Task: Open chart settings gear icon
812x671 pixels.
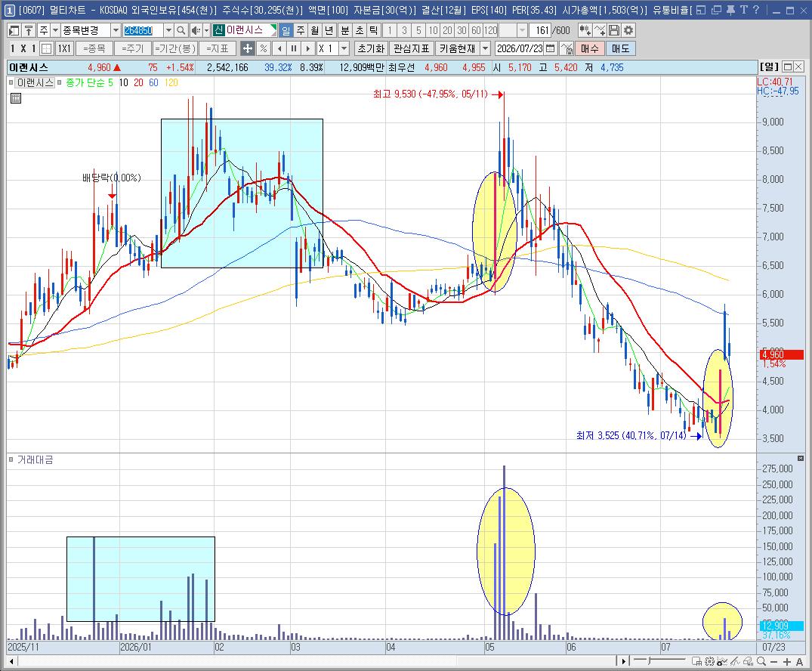Action: pyautogui.click(x=628, y=30)
